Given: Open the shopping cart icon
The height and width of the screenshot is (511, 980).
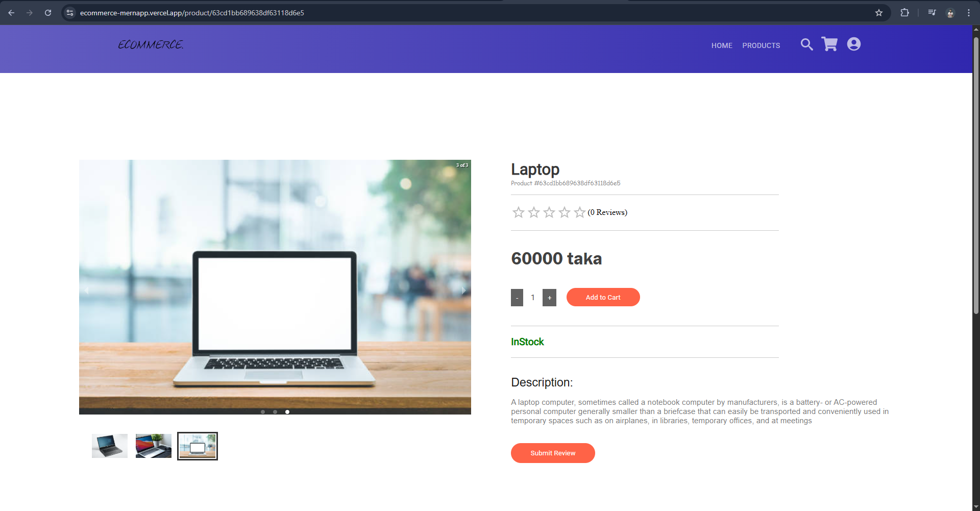Looking at the screenshot, I should coord(829,44).
